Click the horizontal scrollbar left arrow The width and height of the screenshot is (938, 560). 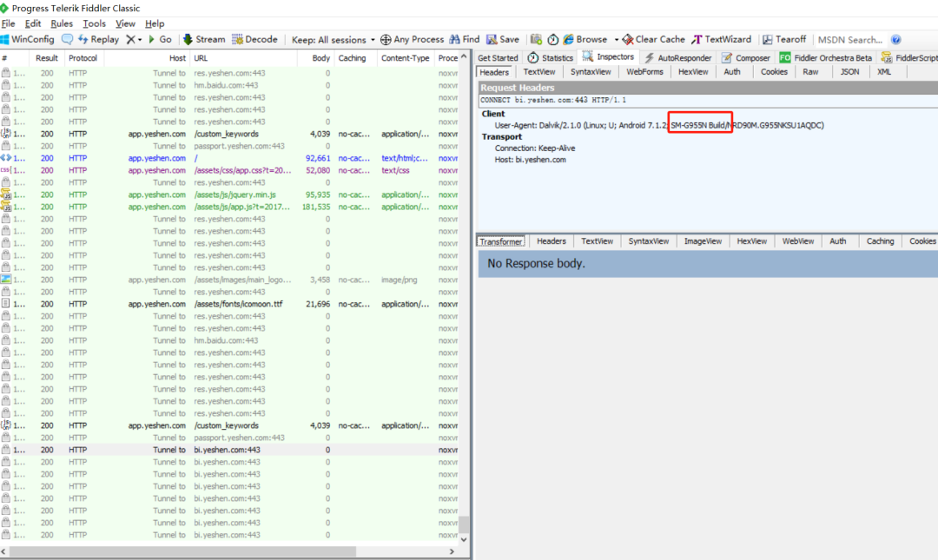[x=4, y=551]
